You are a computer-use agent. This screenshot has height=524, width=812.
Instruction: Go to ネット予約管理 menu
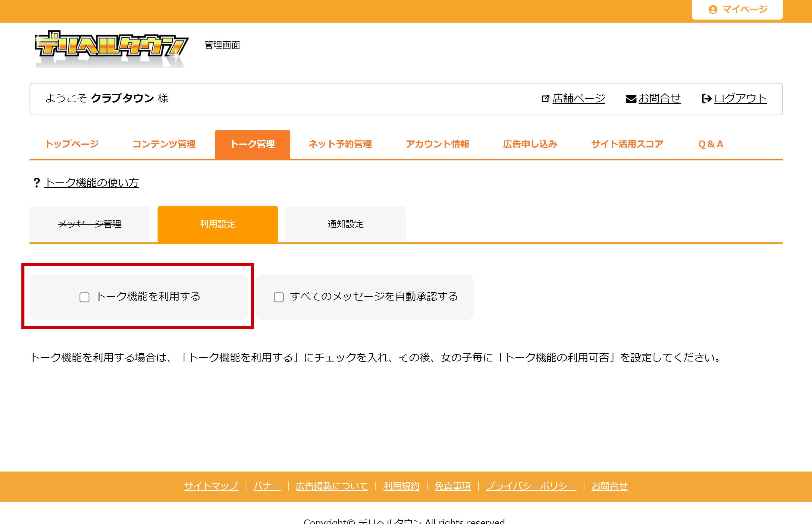click(340, 144)
